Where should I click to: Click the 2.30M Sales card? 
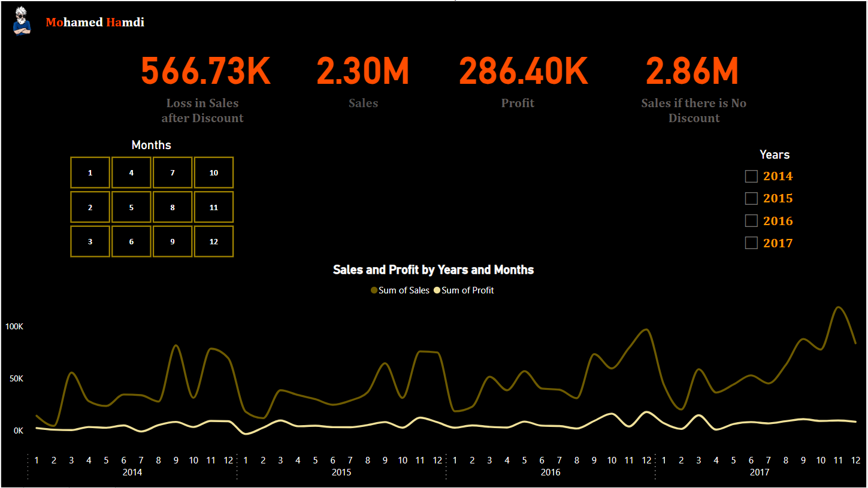pos(363,72)
